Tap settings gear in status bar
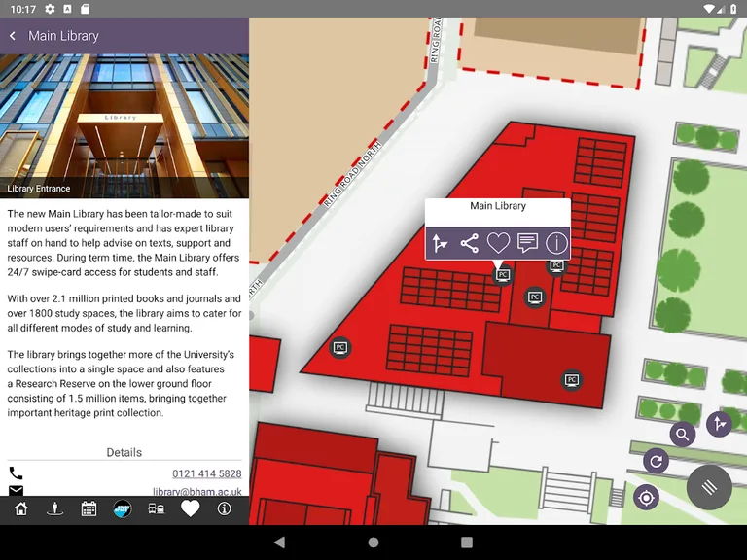The width and height of the screenshot is (747, 560). (50, 9)
